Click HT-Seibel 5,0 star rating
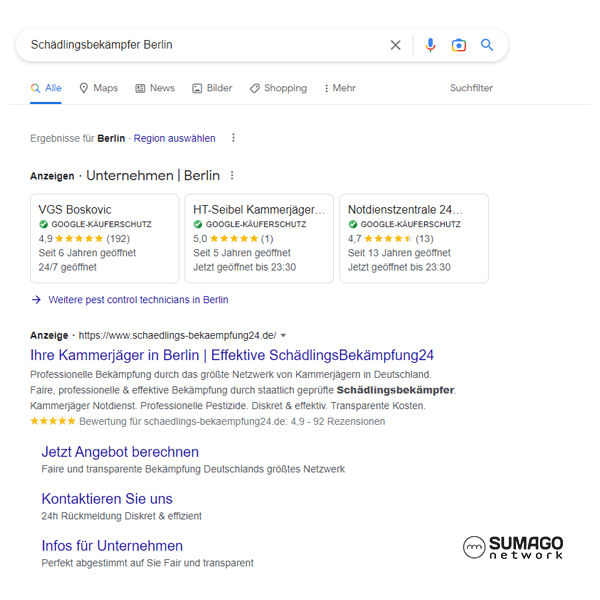The height and width of the screenshot is (600, 600). pos(233,239)
